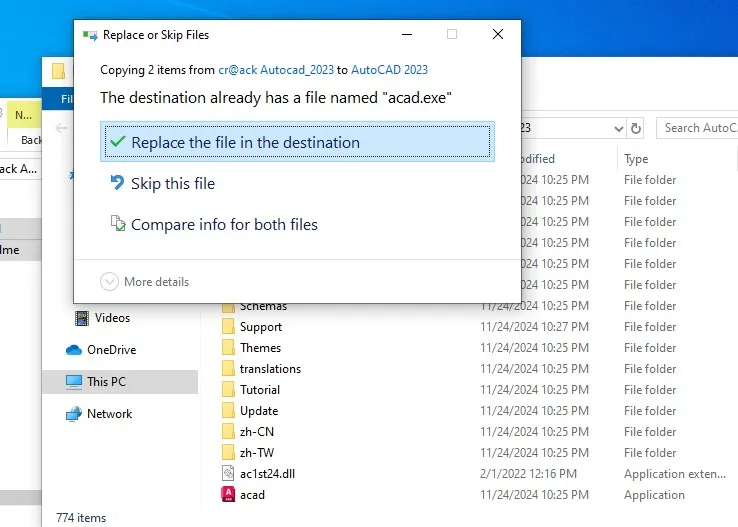Select the Videos icon in navigation pane
Image resolution: width=738 pixels, height=527 pixels.
click(82, 318)
